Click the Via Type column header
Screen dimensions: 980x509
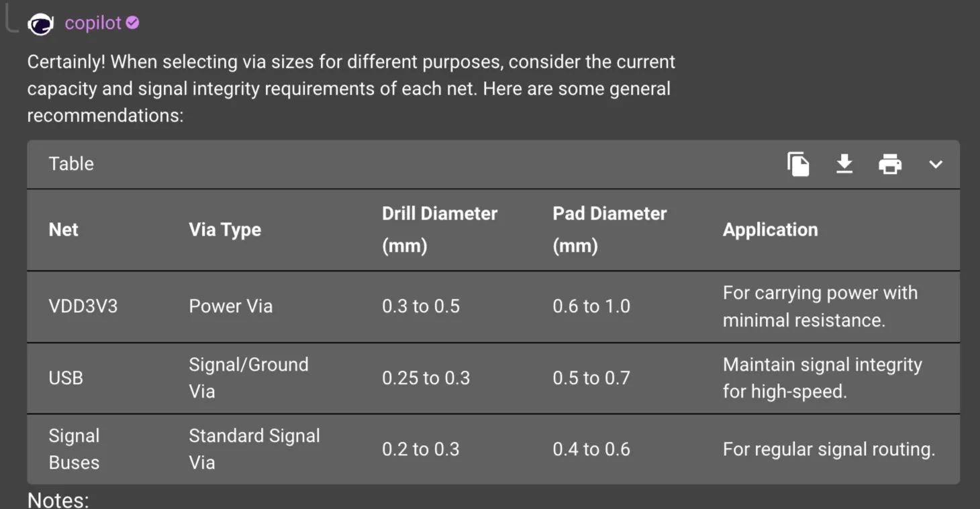point(225,230)
